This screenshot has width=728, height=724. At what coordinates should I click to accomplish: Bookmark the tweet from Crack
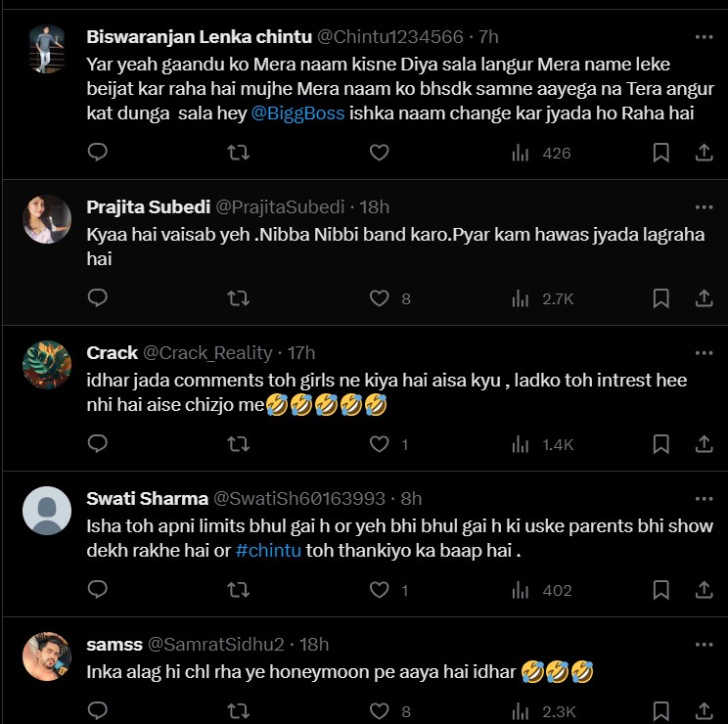(660, 444)
